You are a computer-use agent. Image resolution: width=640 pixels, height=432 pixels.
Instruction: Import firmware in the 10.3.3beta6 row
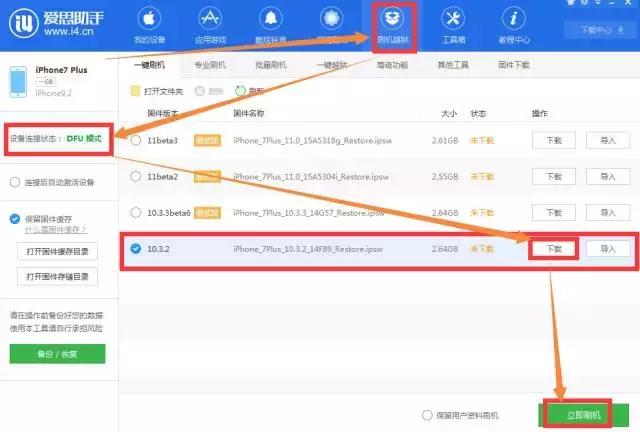click(608, 212)
